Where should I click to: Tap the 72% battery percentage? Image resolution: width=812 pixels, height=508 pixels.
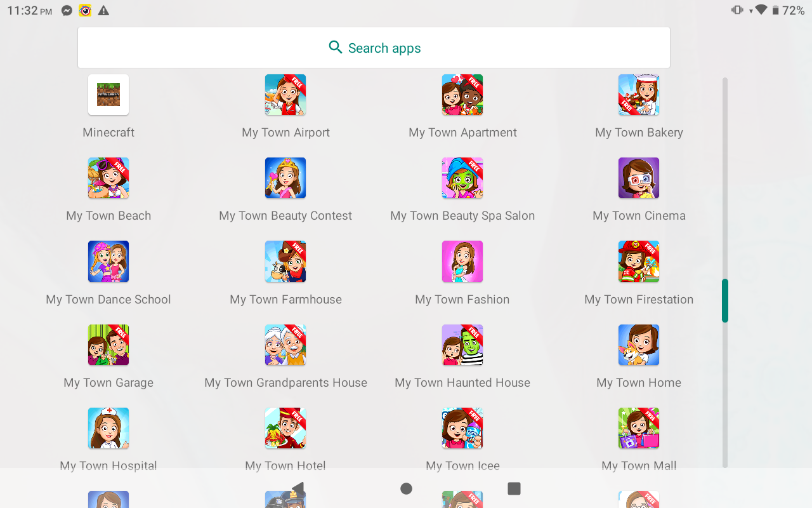[x=794, y=10]
